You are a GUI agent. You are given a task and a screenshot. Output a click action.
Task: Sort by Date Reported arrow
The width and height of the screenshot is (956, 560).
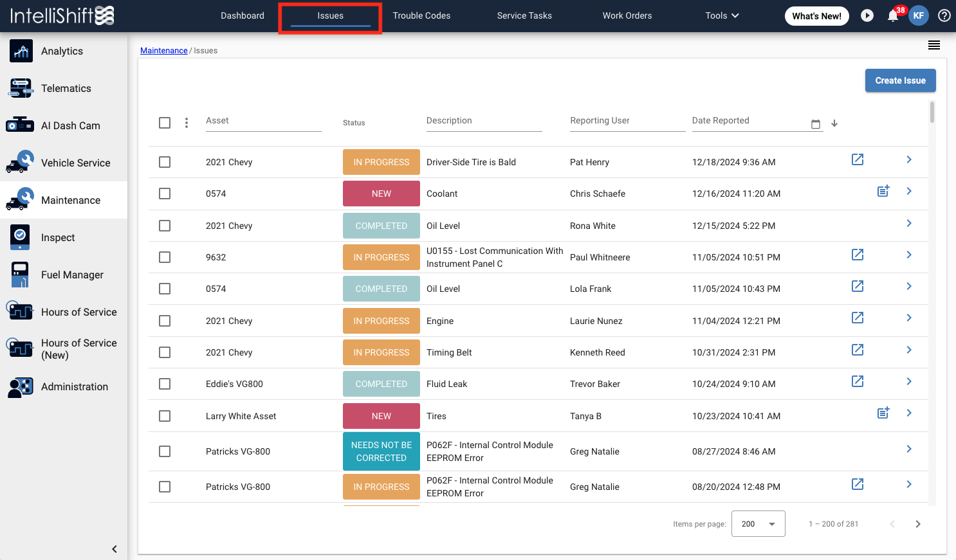pyautogui.click(x=834, y=123)
